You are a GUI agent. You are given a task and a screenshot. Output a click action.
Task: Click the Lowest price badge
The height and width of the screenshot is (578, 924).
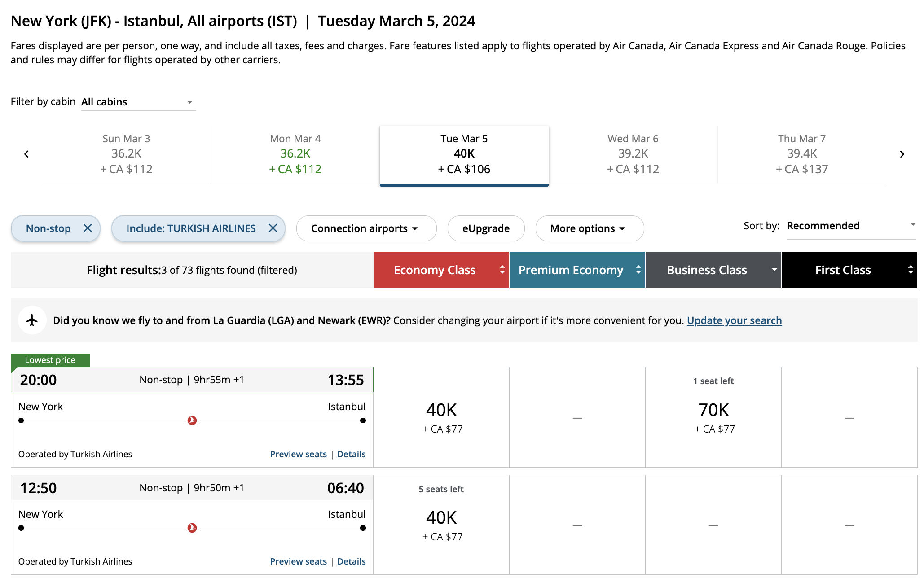(x=50, y=360)
